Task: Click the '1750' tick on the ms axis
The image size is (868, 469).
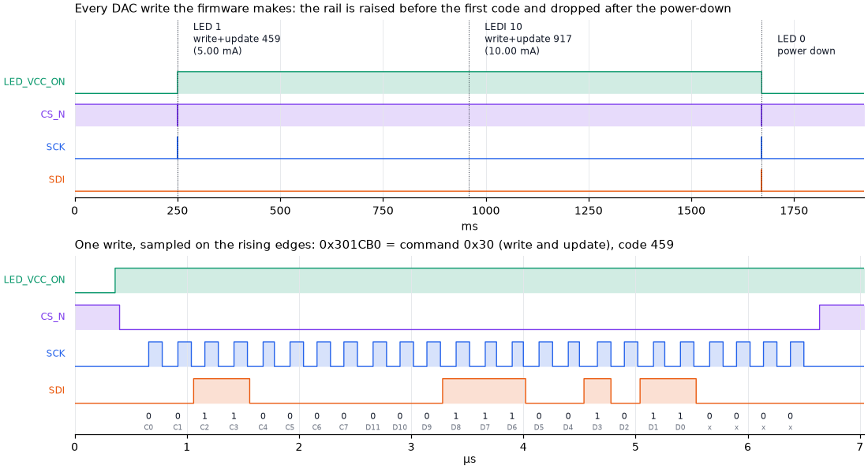Action: [794, 211]
